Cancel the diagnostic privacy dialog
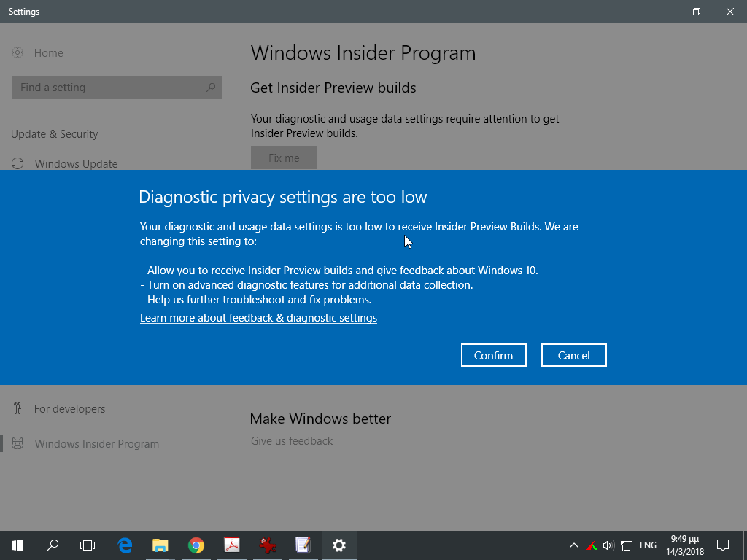 573,355
